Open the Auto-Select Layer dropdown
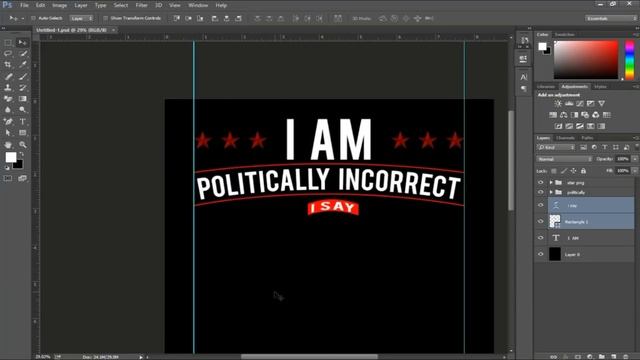The width and height of the screenshot is (640, 360). [x=81, y=18]
